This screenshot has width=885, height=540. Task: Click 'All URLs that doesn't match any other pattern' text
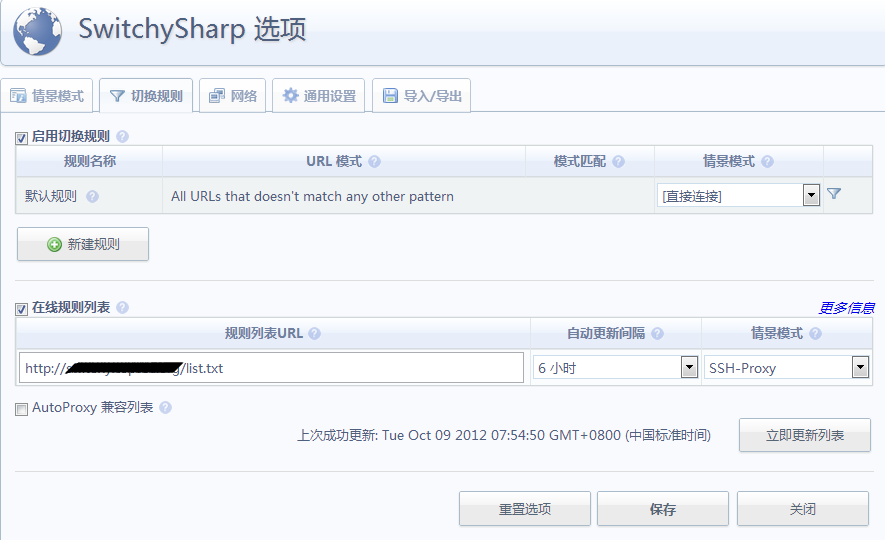tap(312, 196)
